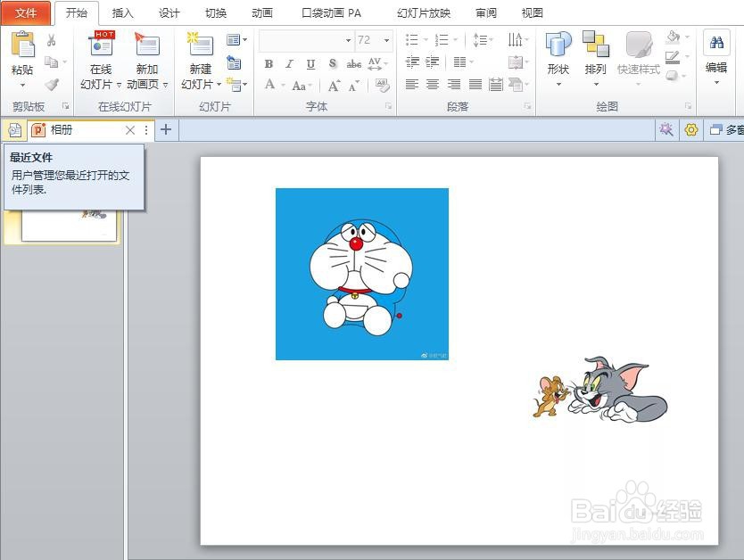This screenshot has width=744, height=560.
Task: Click the slide layout icon
Action: click(x=234, y=40)
